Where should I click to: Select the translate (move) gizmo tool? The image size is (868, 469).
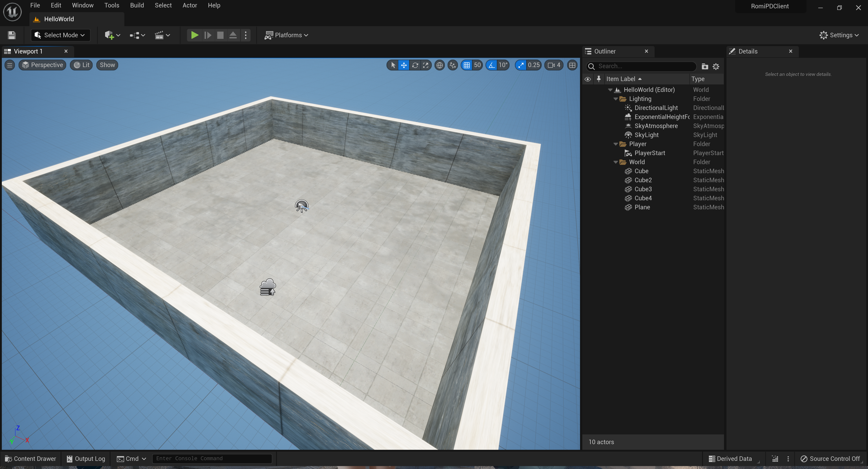(404, 65)
